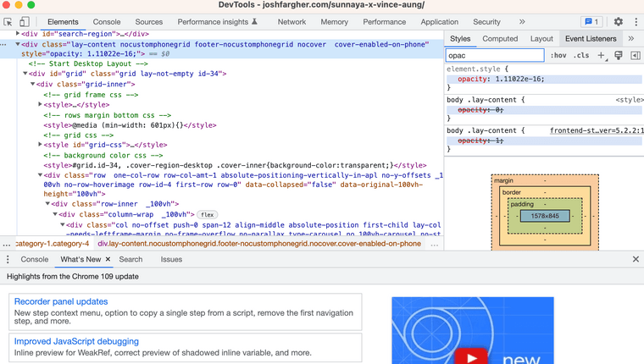This screenshot has height=364, width=644.
Task: Toggle the :hov element state panel
Action: [558, 55]
